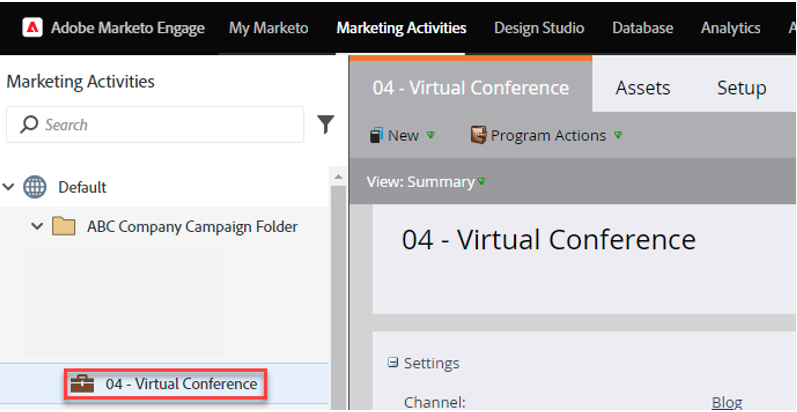Click the Adobe Marketo Engage title
The image size is (797, 412).
click(x=128, y=27)
